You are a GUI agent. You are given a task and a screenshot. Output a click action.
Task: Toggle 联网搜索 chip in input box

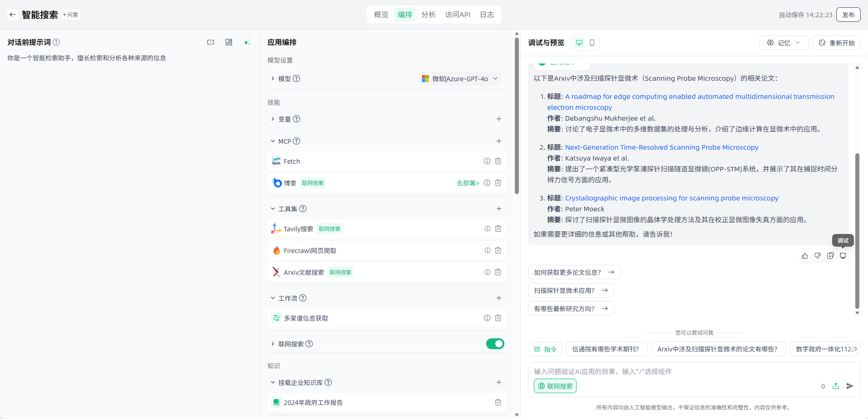[555, 386]
